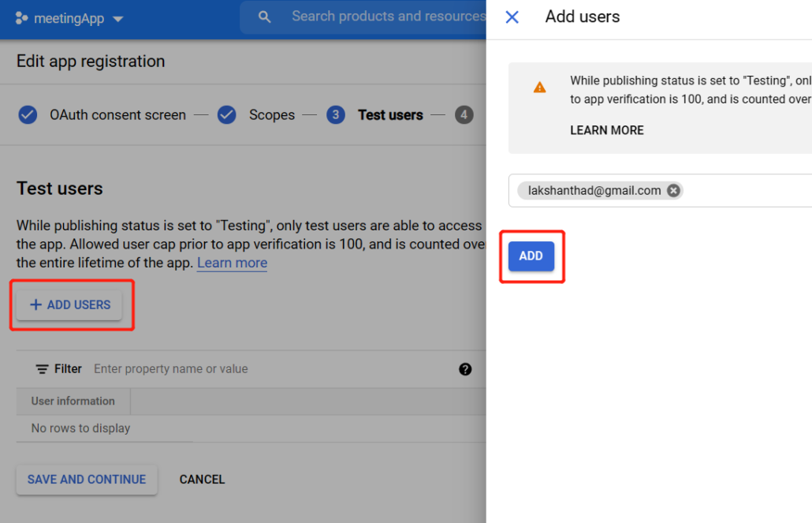Click the Filter icon in table
This screenshot has height=523, width=812.
[42, 369]
